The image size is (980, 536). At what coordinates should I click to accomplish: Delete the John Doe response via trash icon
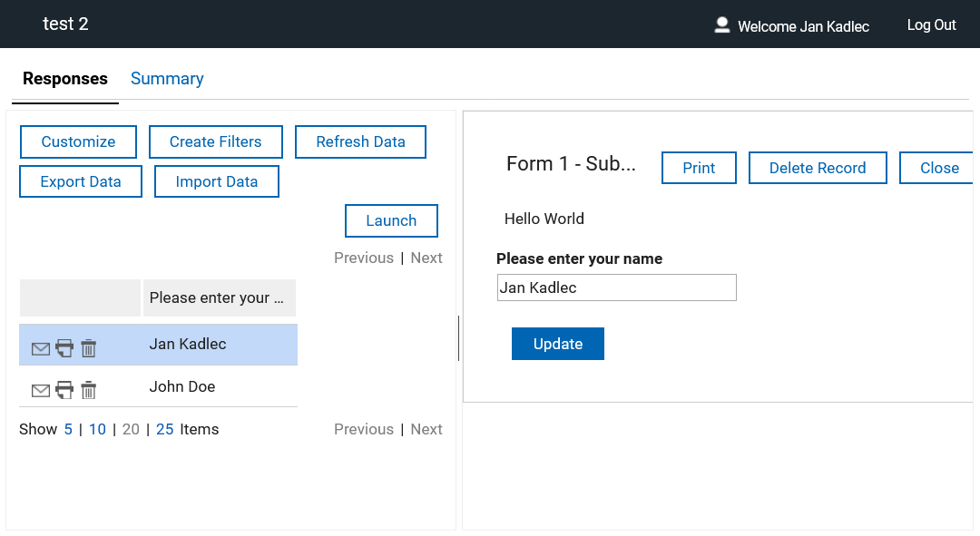click(88, 390)
